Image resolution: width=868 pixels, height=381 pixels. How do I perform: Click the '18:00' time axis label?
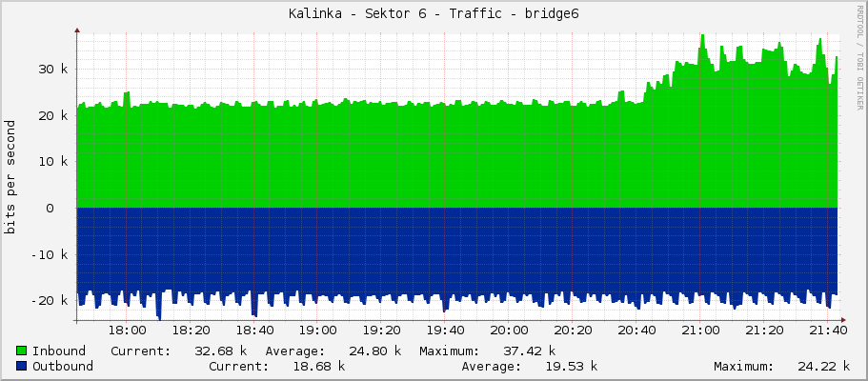pyautogui.click(x=129, y=331)
